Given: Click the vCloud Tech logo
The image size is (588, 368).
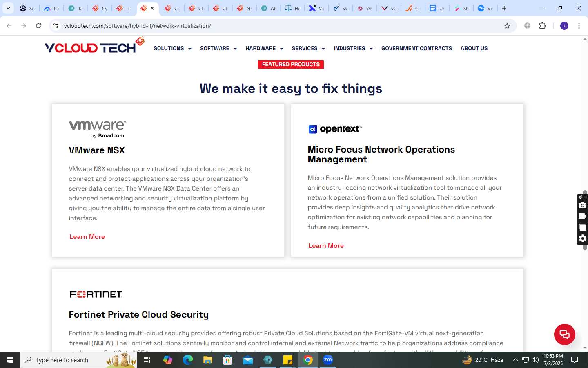Looking at the screenshot, I should coord(94,46).
